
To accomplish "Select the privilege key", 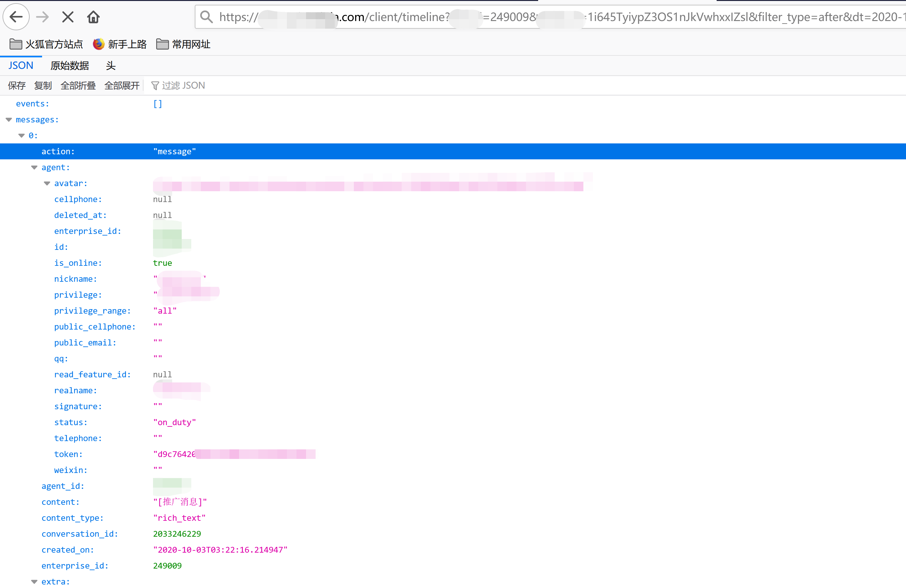I will click(x=78, y=295).
